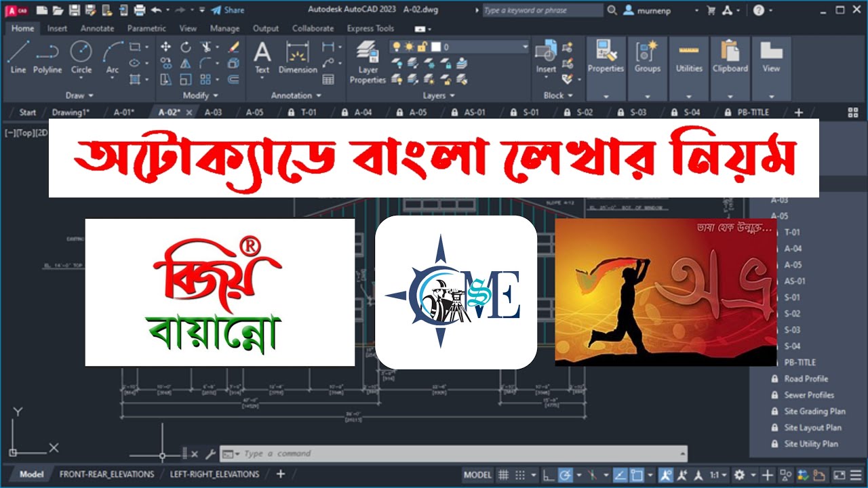The height and width of the screenshot is (488, 868).
Task: Toggle 2D Object snap in status bar
Action: point(636,475)
